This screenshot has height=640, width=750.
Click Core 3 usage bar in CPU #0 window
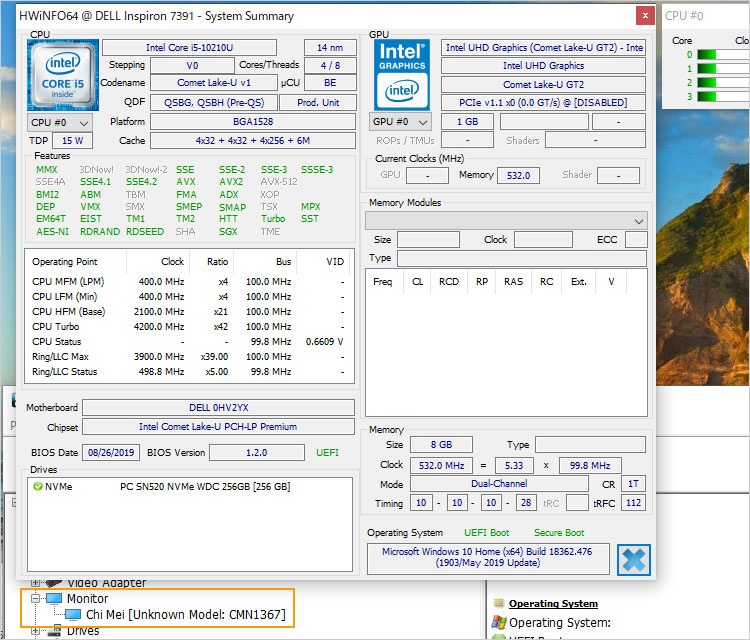click(723, 97)
